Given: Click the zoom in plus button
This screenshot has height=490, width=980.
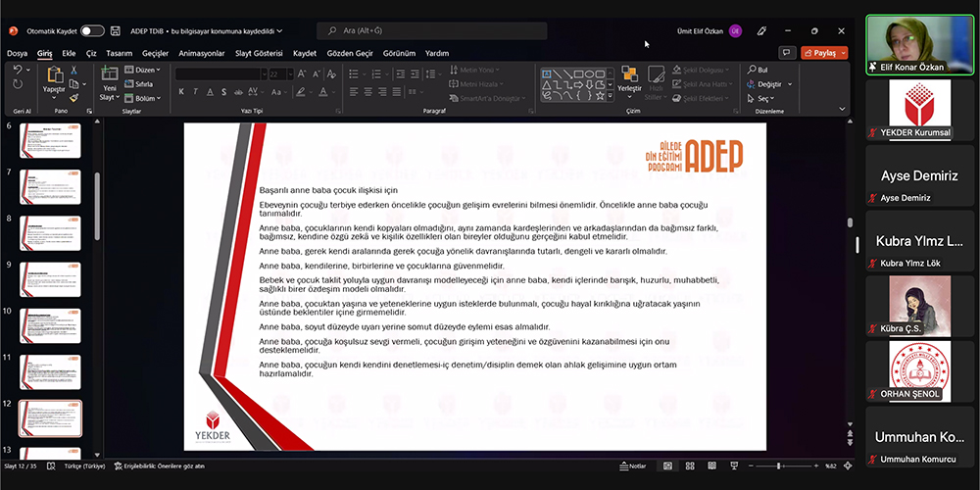Looking at the screenshot, I should pyautogui.click(x=816, y=465).
